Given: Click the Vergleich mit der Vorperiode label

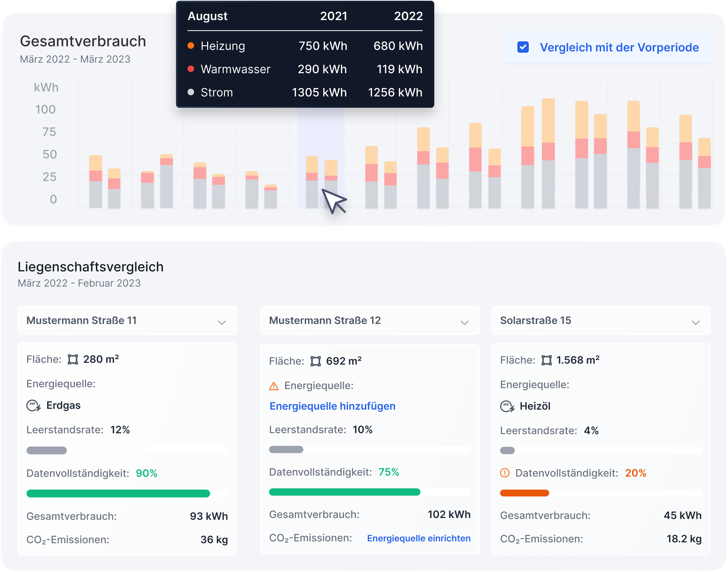Looking at the screenshot, I should 619,47.
